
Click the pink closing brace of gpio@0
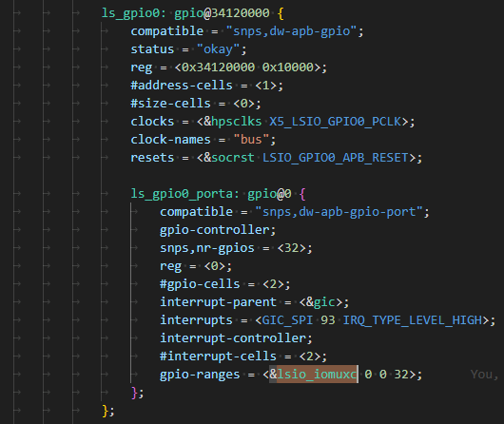click(134, 393)
